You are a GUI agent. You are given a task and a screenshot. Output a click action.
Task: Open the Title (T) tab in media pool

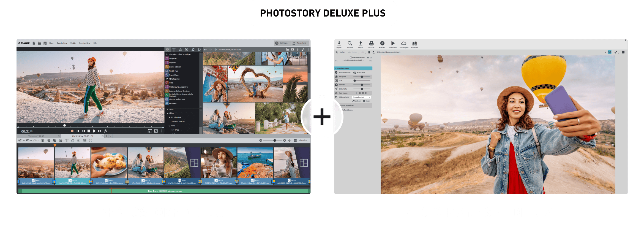point(174,50)
